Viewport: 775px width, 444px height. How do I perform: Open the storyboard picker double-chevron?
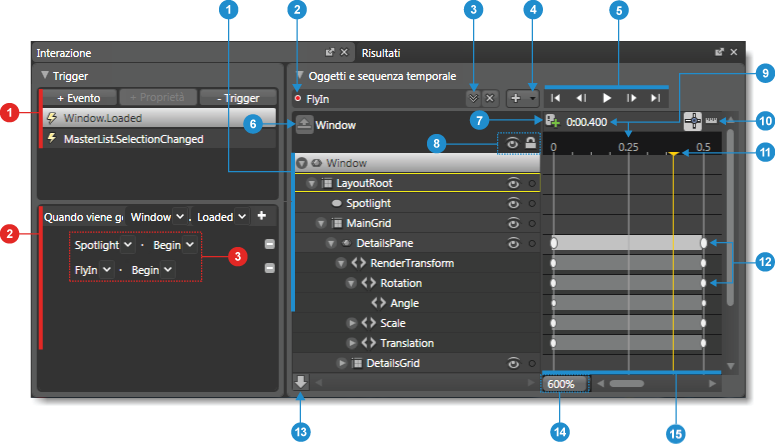click(474, 98)
